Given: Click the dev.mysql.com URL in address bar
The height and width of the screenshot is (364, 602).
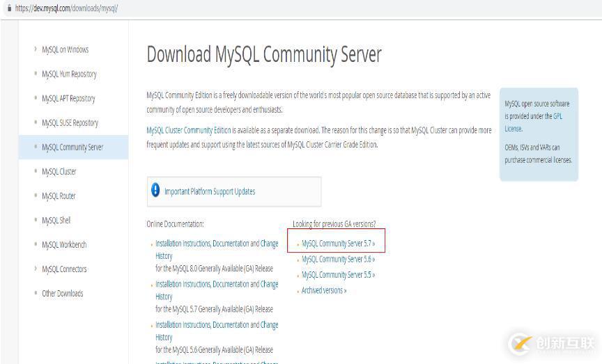Looking at the screenshot, I should 66,8.
